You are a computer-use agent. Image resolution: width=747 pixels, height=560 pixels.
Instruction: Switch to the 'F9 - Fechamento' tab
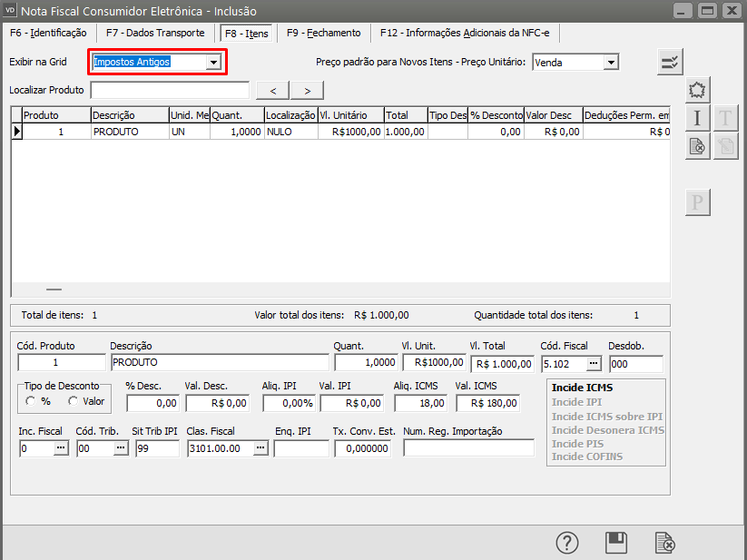coord(323,33)
